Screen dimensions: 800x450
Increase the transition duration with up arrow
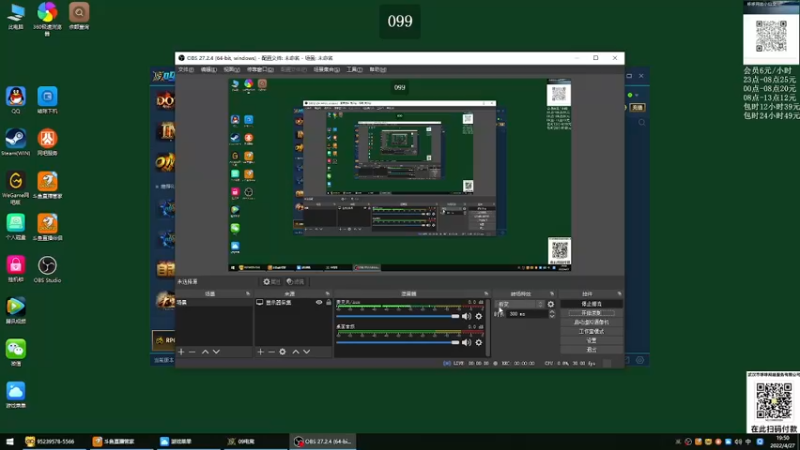(552, 312)
